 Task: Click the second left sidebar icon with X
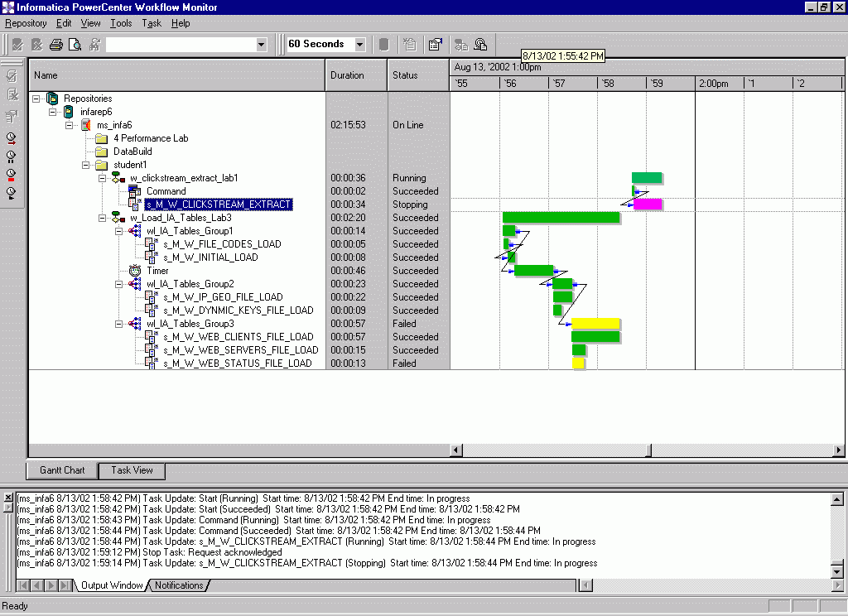point(12,95)
